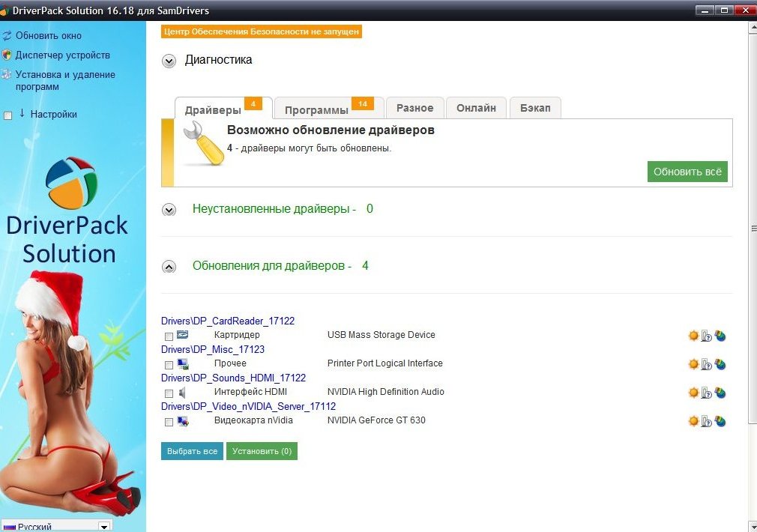Image resolution: width=757 pixels, height=532 pixels.
Task: Click the Видеокарта nVidia label
Action: [253, 420]
